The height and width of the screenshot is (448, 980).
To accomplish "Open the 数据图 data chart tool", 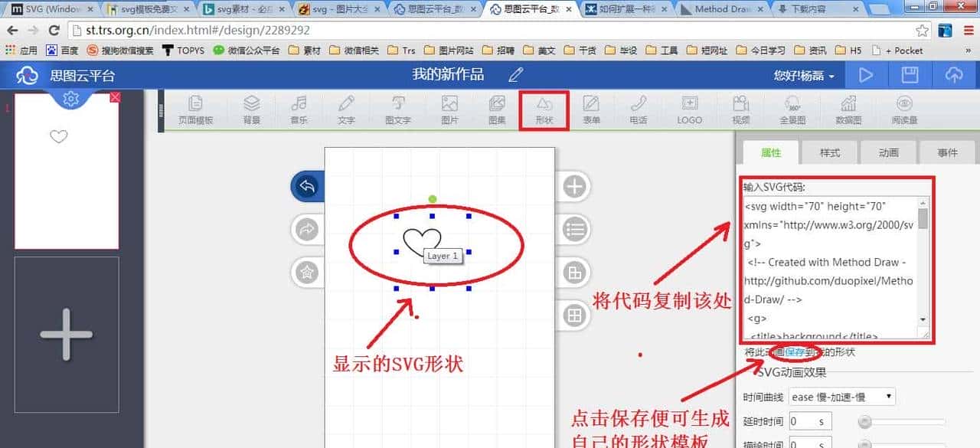I will (x=850, y=110).
